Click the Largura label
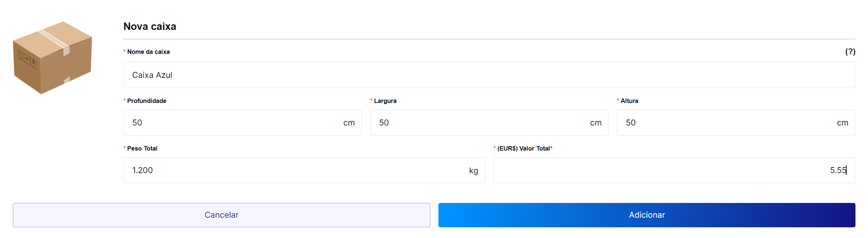Image resolution: width=868 pixels, height=238 pixels. click(385, 101)
